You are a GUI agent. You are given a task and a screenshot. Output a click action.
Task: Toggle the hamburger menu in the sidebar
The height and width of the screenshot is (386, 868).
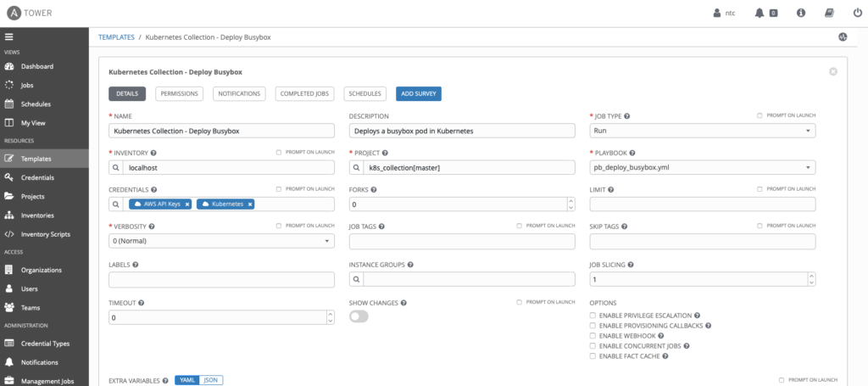pyautogui.click(x=8, y=37)
